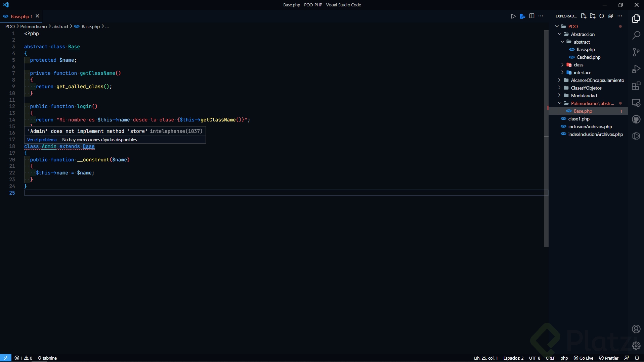Open Remote Explorer view
Image resolution: width=644 pixels, height=362 pixels.
pos(636,103)
